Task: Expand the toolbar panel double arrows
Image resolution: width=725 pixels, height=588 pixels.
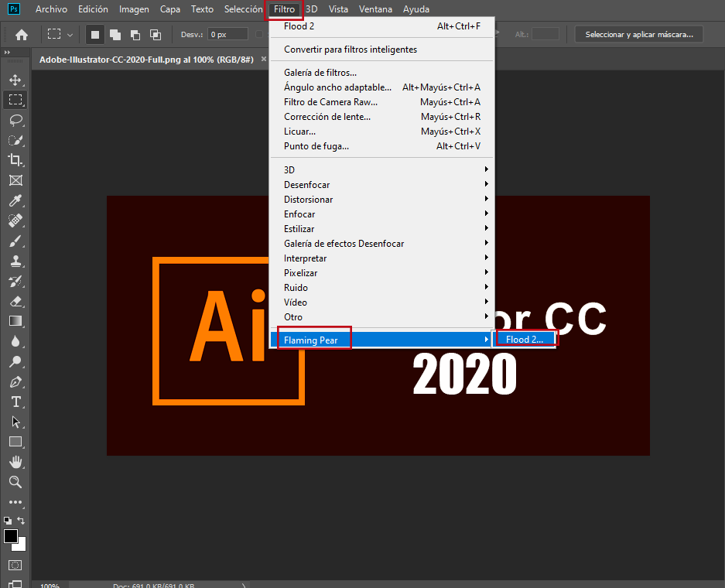Action: (x=7, y=53)
